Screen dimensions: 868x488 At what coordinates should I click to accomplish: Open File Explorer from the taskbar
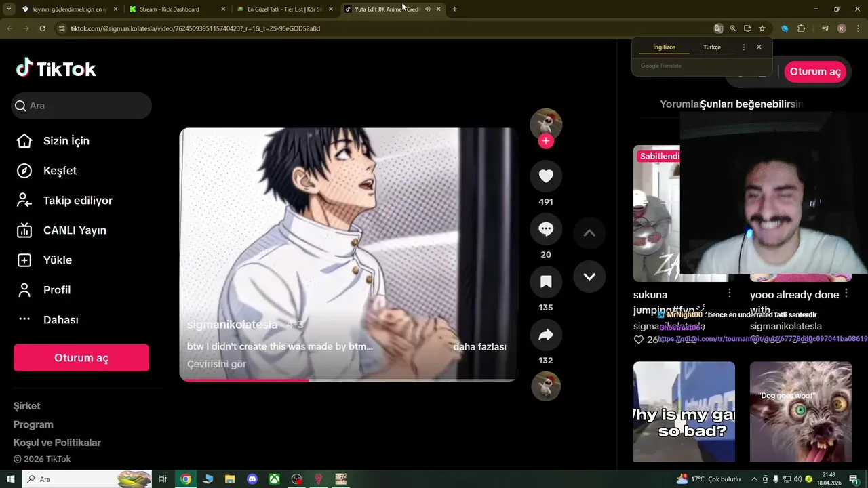[230, 479]
